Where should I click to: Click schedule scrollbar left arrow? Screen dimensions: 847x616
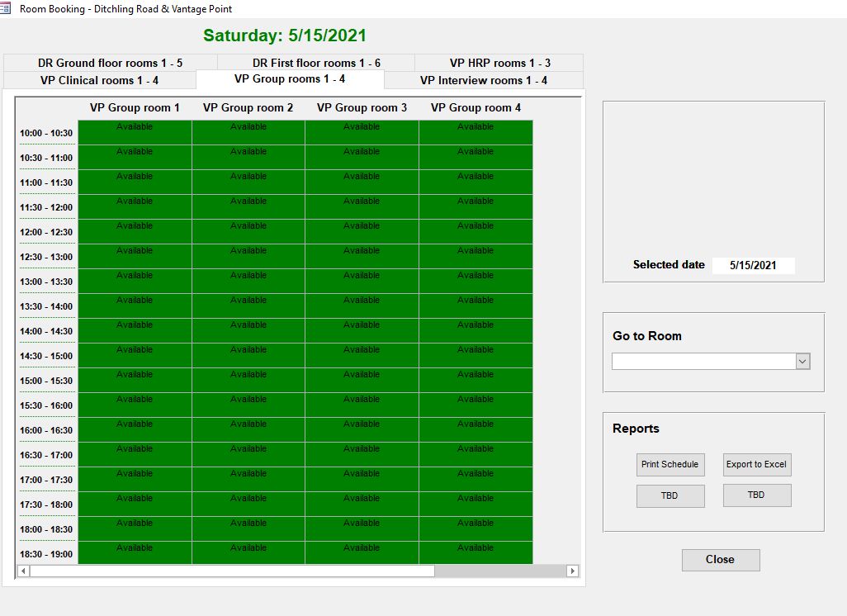pyautogui.click(x=23, y=571)
